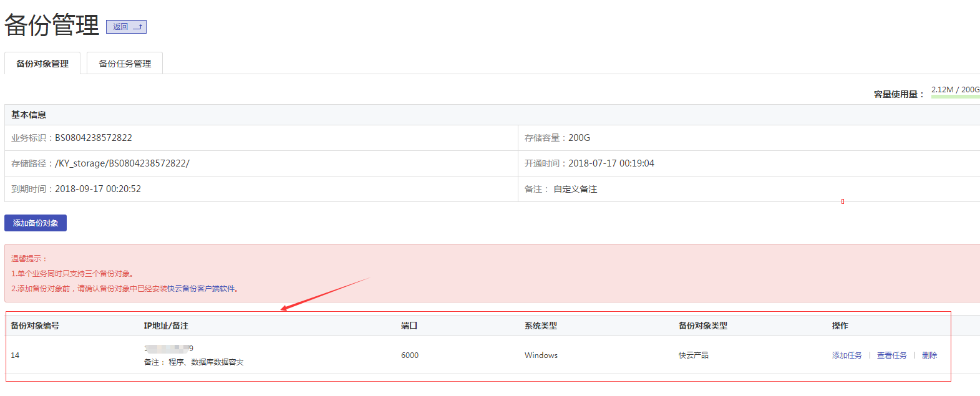This screenshot has height=396, width=980.
Task: Click the 自定义备注 remark text
Action: click(x=575, y=189)
